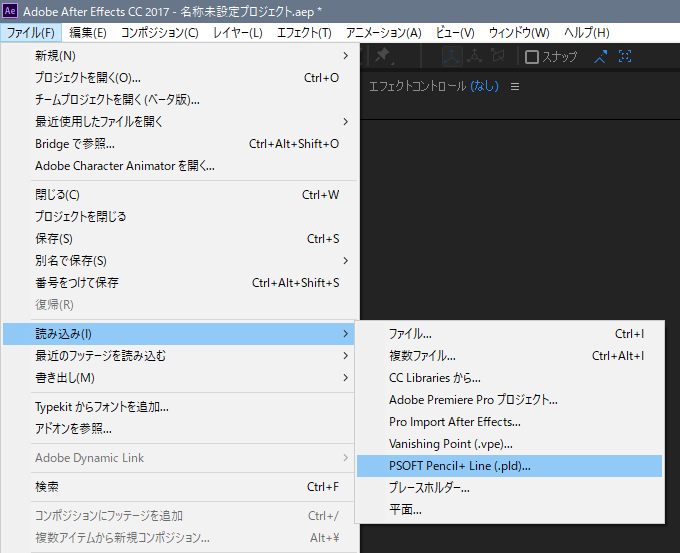Choose プレースホルダー... in import submenu
Screen dimensions: 680x553
click(x=510, y=488)
